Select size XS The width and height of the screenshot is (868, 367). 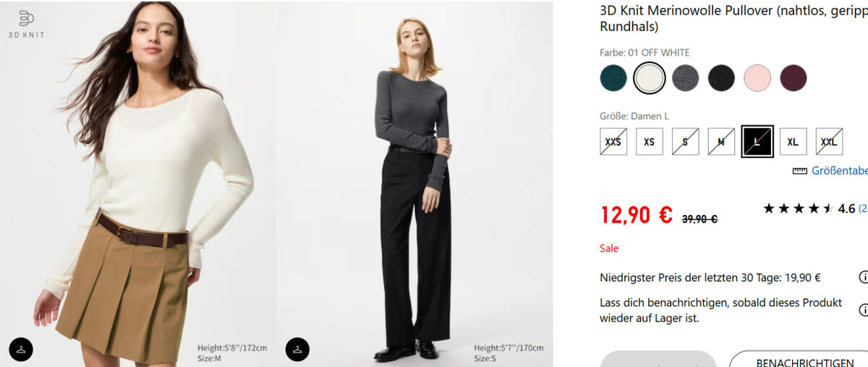coord(649,141)
